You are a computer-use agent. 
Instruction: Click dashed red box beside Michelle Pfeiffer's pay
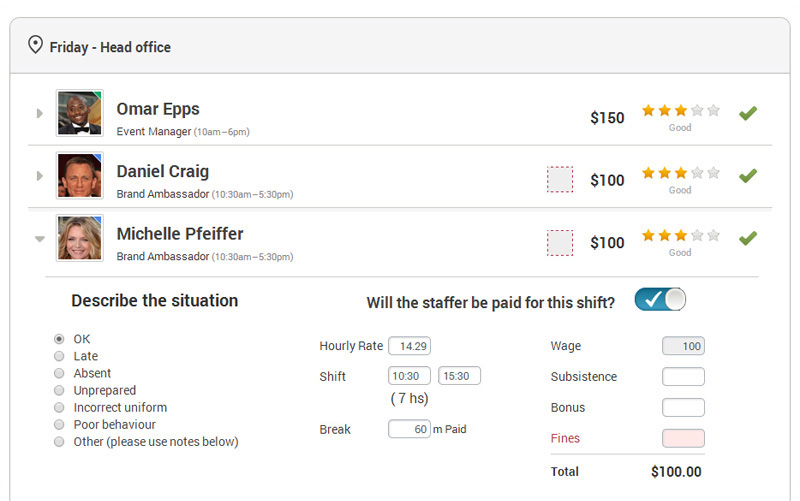click(560, 242)
